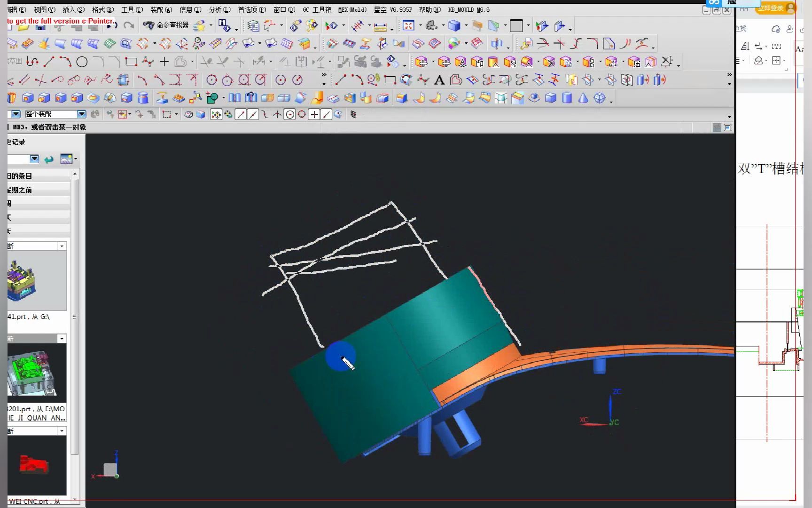Select the sketch Arc tool

pos(65,62)
